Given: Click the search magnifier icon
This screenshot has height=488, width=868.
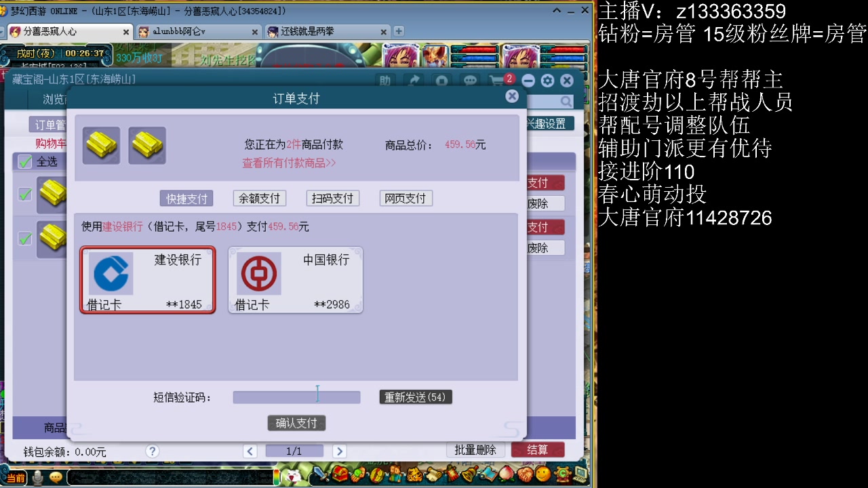Looking at the screenshot, I should pos(566,101).
